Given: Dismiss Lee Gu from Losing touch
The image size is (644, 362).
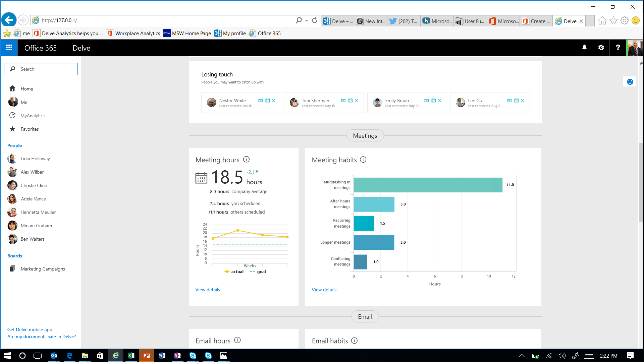Looking at the screenshot, I should [x=523, y=101].
